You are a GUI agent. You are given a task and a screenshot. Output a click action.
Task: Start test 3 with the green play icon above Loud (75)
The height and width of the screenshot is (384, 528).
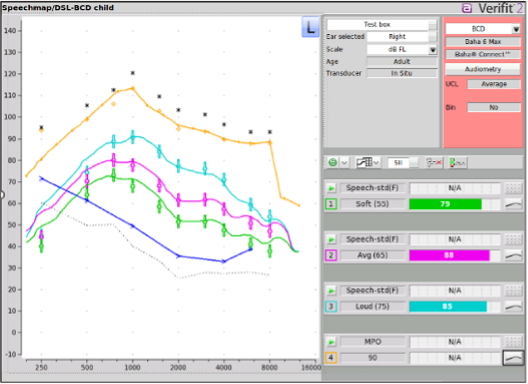coord(331,291)
